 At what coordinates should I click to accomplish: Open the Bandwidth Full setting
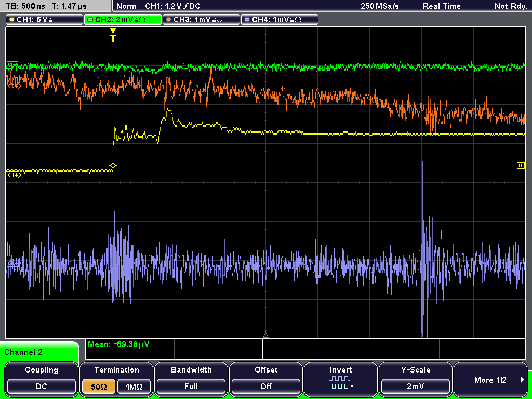(x=191, y=379)
